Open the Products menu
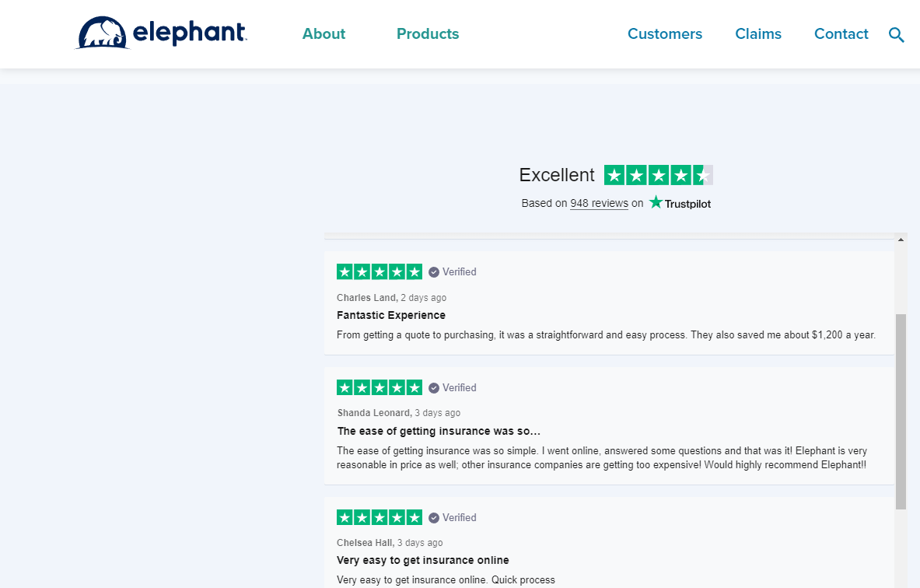 pyautogui.click(x=428, y=34)
